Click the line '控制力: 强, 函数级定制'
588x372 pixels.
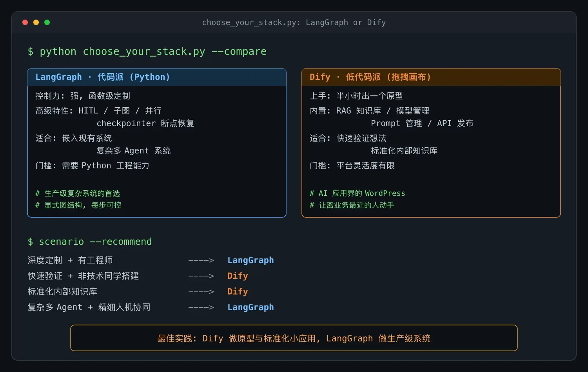coord(83,96)
